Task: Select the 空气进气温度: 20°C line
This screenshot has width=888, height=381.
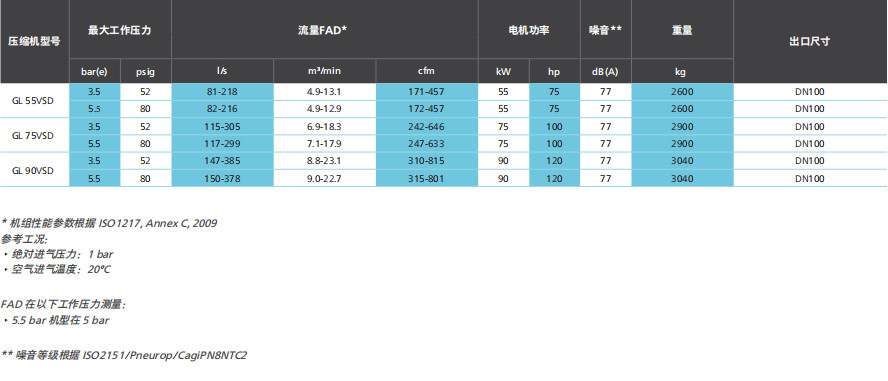Action: pos(57,269)
